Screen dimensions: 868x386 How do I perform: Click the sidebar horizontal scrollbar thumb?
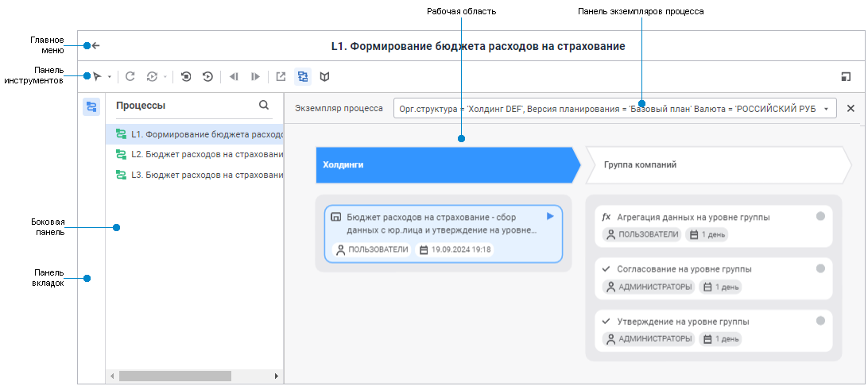[175, 376]
